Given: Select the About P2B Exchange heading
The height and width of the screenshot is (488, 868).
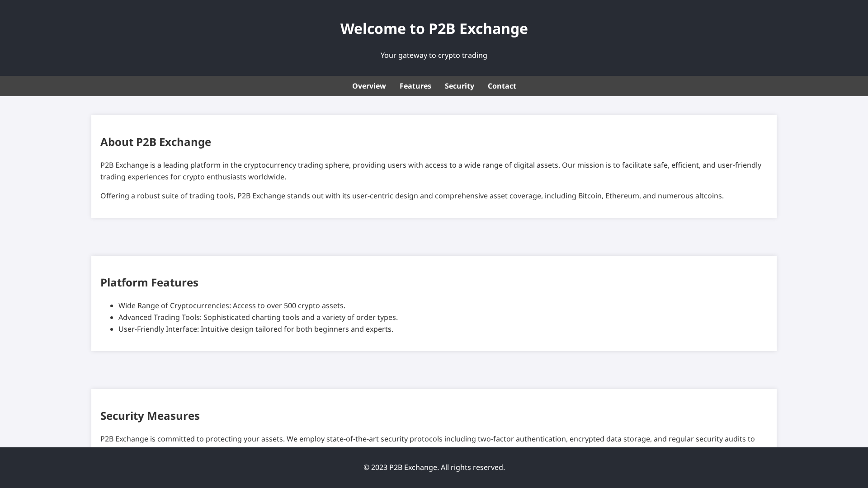Looking at the screenshot, I should point(156,142).
